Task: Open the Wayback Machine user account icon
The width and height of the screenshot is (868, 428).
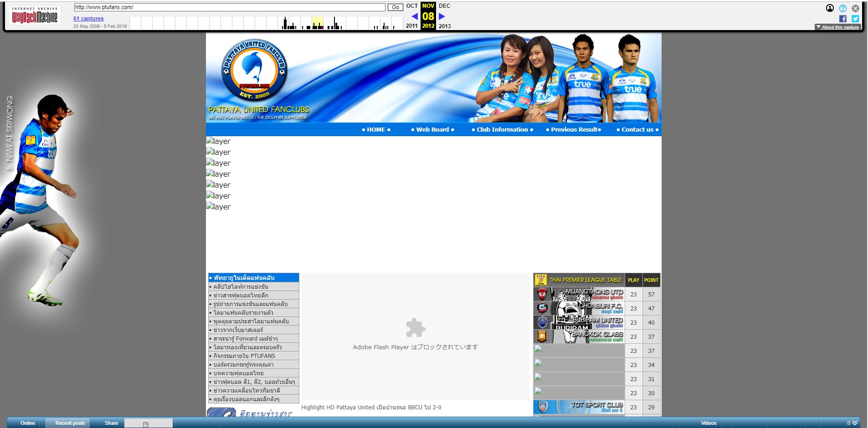Action: coord(830,8)
